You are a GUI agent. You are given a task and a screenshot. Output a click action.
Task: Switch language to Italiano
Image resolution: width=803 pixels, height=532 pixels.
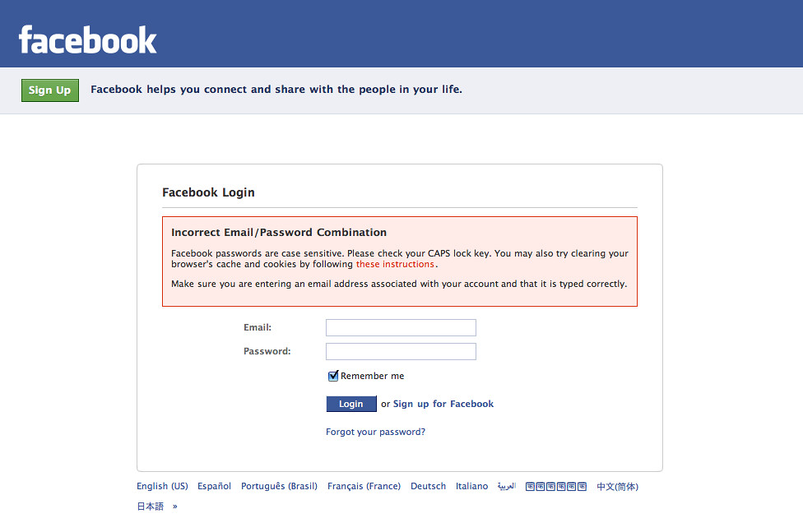pos(471,486)
